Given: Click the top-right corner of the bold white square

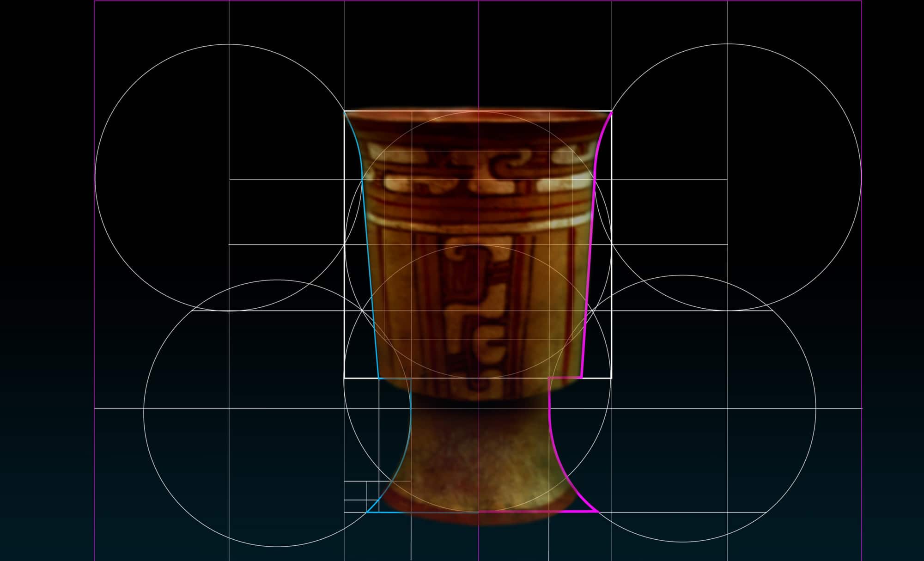Looking at the screenshot, I should tap(611, 111).
